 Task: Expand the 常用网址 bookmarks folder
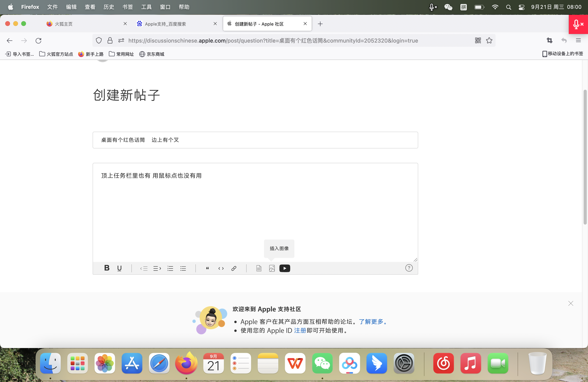point(121,54)
